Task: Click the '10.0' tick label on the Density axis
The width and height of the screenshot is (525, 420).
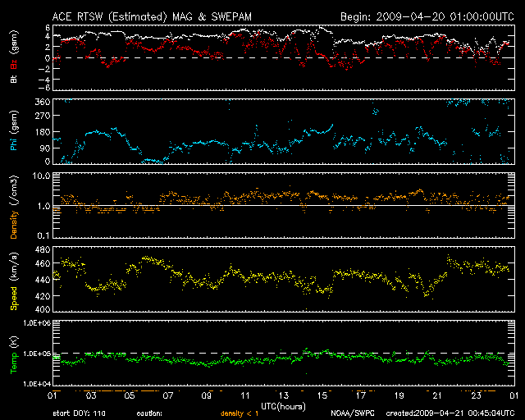Action: pos(41,176)
